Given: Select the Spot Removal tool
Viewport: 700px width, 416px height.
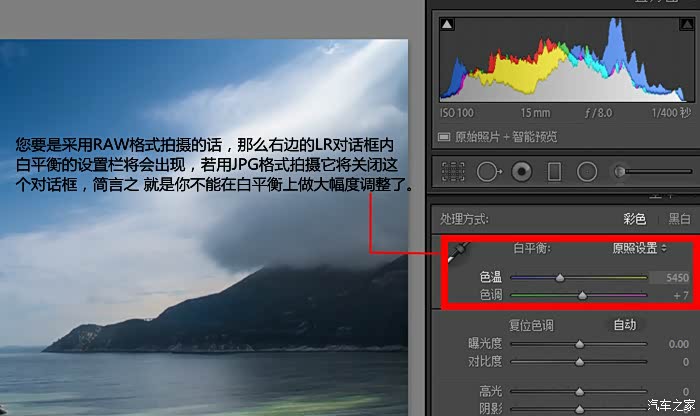Looking at the screenshot, I should [x=489, y=172].
